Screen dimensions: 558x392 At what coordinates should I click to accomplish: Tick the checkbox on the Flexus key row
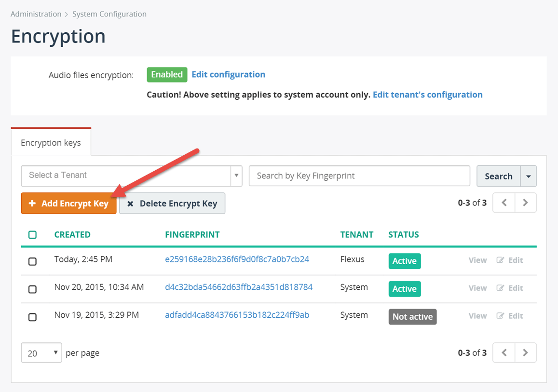[32, 262]
